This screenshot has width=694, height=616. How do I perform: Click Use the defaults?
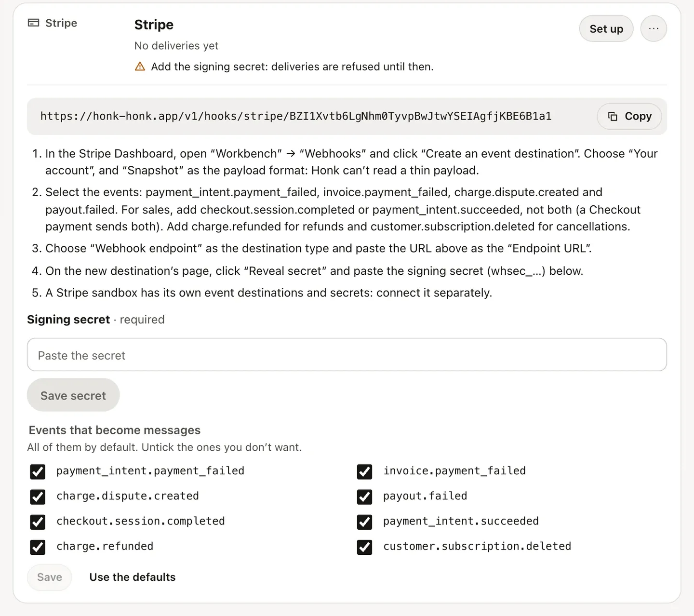(x=133, y=577)
